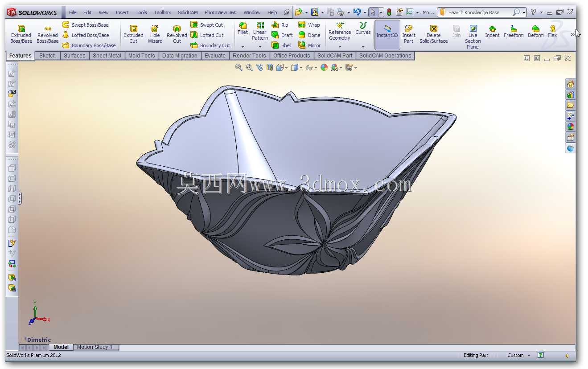The image size is (588, 369).
Task: Click the Previous View icon
Action: pyautogui.click(x=259, y=67)
